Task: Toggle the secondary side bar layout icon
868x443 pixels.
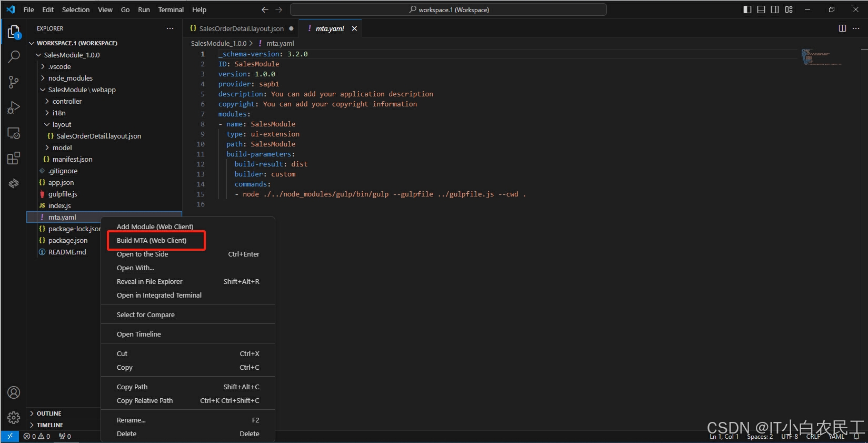Action: click(x=775, y=9)
